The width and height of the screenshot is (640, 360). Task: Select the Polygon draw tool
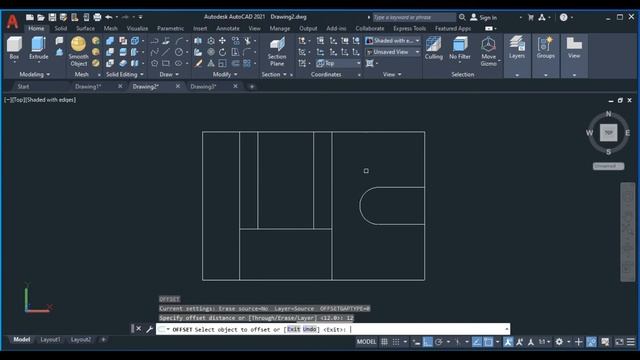(x=154, y=63)
